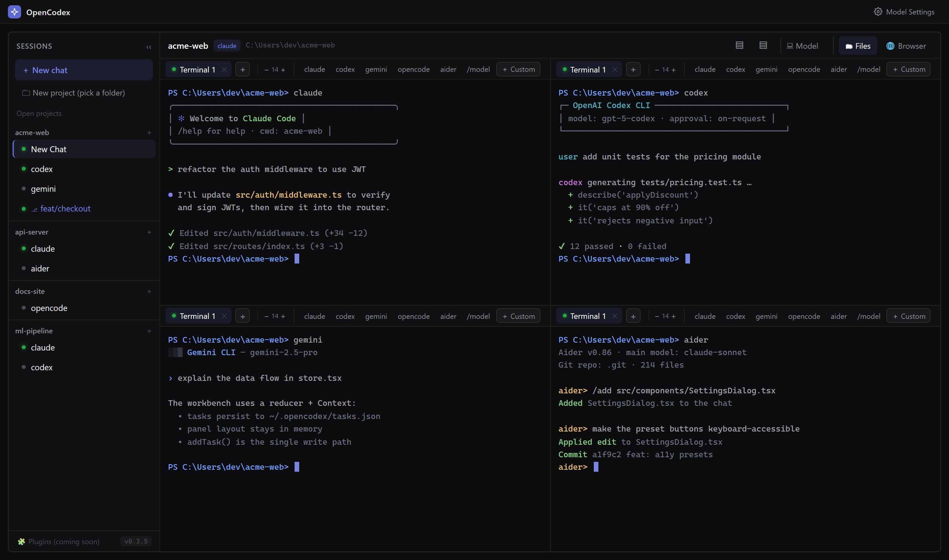This screenshot has height=560, width=949.
Task: Add a new terminal tab in gemini pane
Action: point(243,316)
